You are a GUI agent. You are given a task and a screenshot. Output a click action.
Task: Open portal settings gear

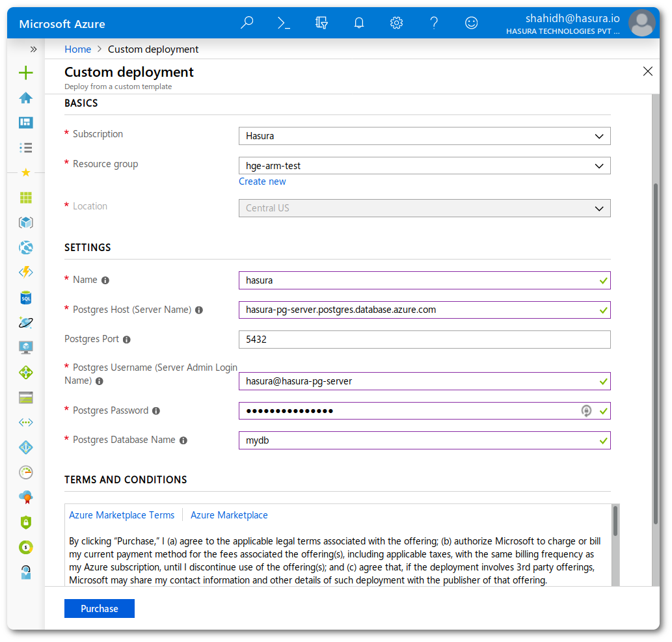[x=396, y=22]
